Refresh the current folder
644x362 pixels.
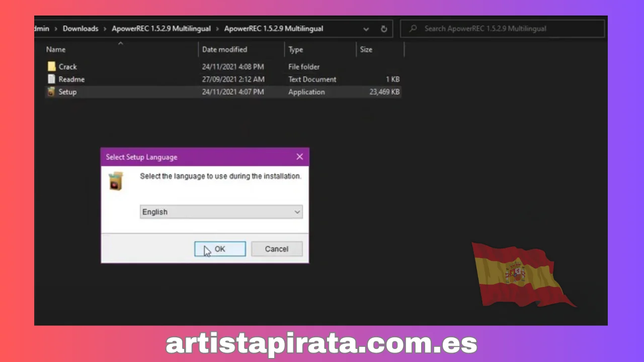pyautogui.click(x=384, y=29)
